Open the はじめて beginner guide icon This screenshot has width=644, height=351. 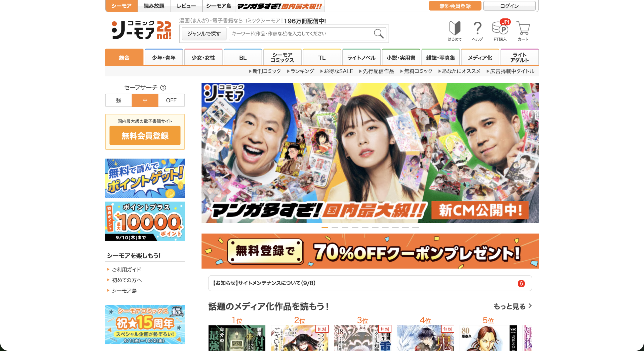coord(455,31)
